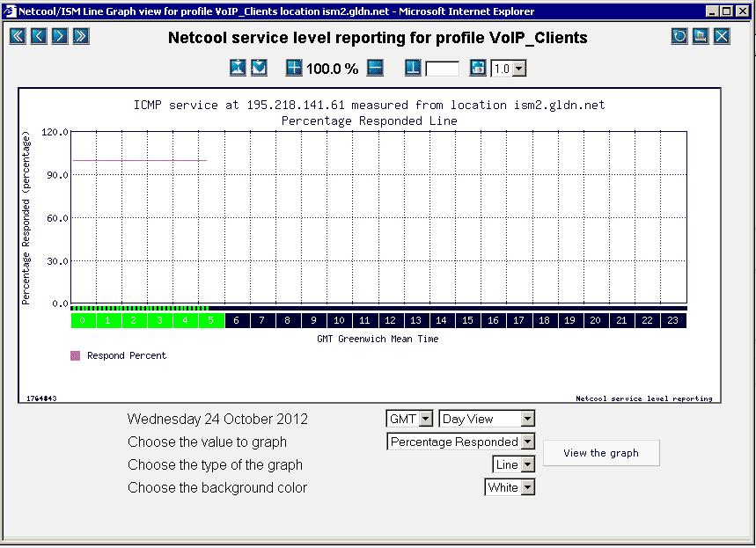
Task: Click the View the graph button
Action: [601, 453]
